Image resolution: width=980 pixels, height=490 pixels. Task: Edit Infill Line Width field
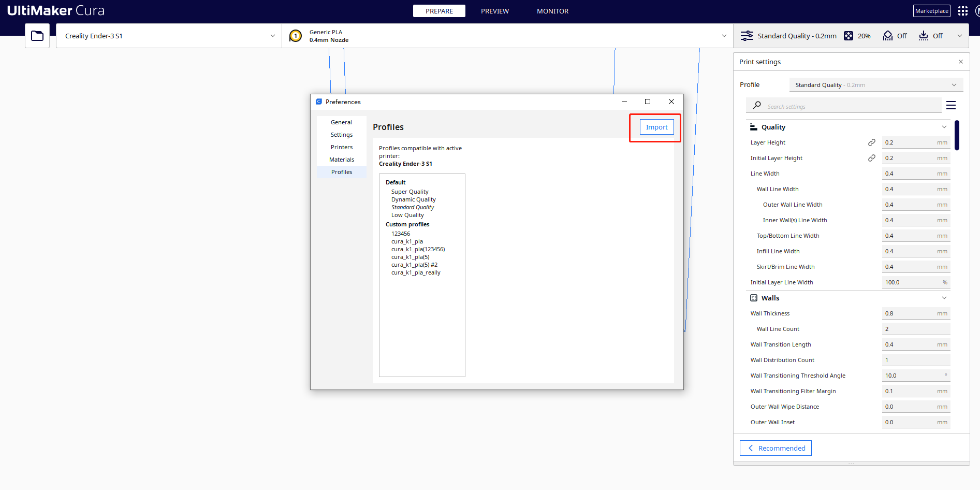tap(916, 251)
